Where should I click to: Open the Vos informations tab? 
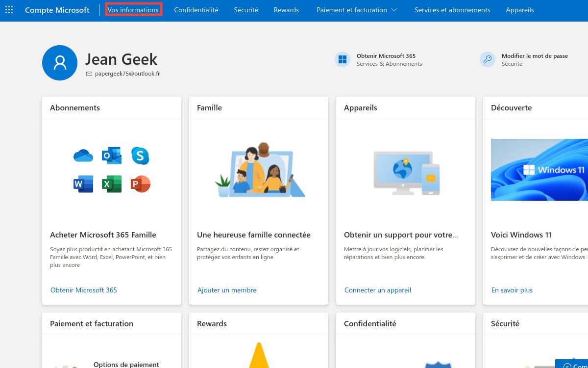(133, 10)
